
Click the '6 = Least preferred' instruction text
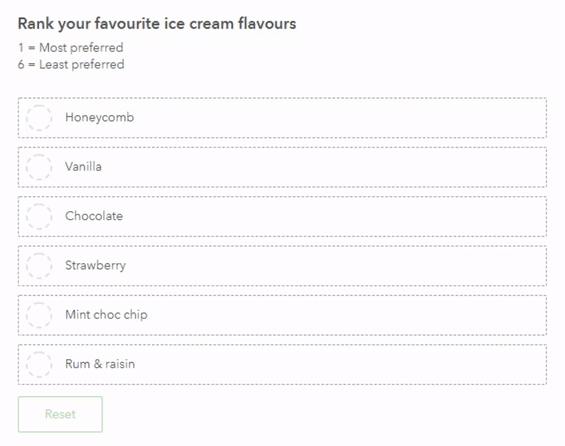(x=71, y=64)
